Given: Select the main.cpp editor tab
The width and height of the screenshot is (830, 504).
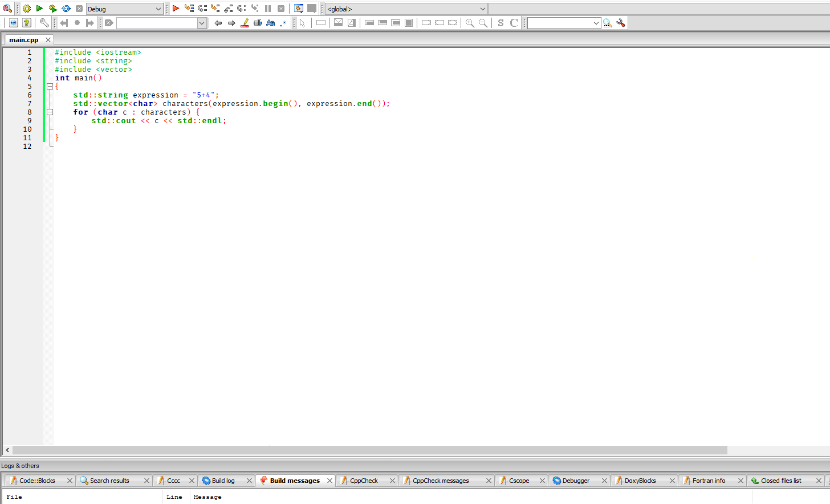Looking at the screenshot, I should tap(23, 39).
